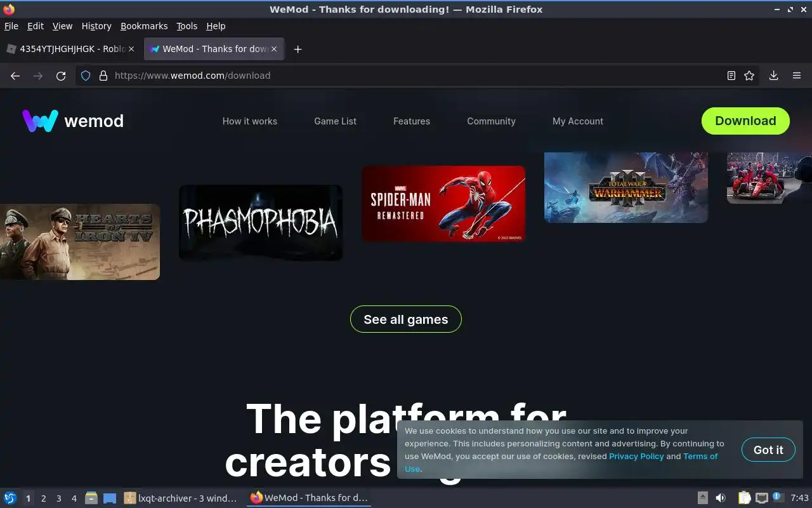Bookmark this page with star

pos(749,76)
